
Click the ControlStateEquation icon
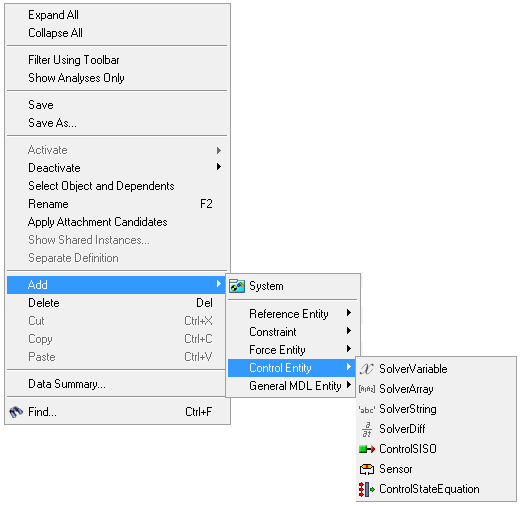click(367, 489)
